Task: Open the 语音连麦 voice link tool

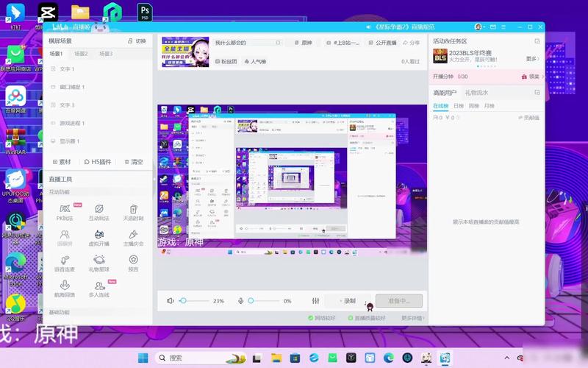Action: (65, 263)
